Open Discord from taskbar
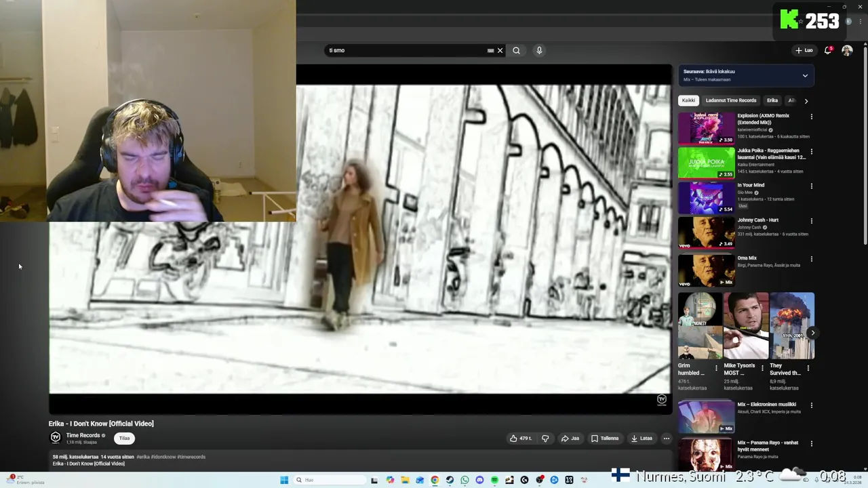This screenshot has width=868, height=488. coord(479,480)
